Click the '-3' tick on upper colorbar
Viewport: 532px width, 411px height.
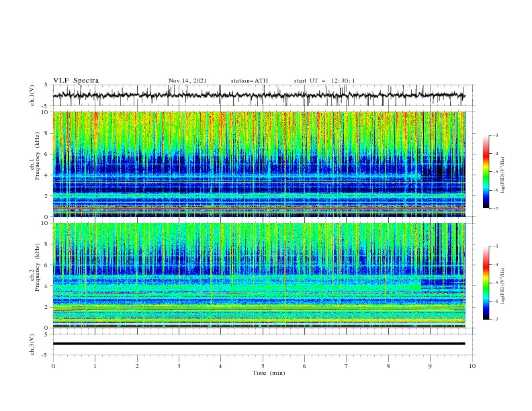tap(496, 136)
